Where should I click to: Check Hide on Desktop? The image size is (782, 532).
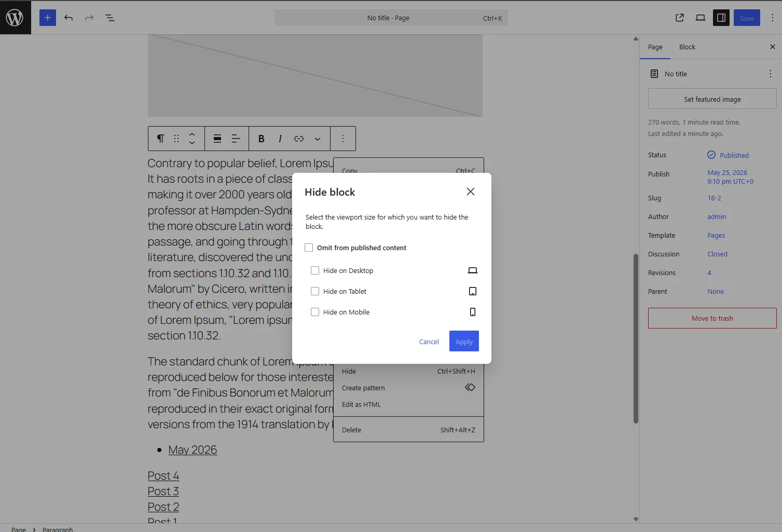(315, 270)
